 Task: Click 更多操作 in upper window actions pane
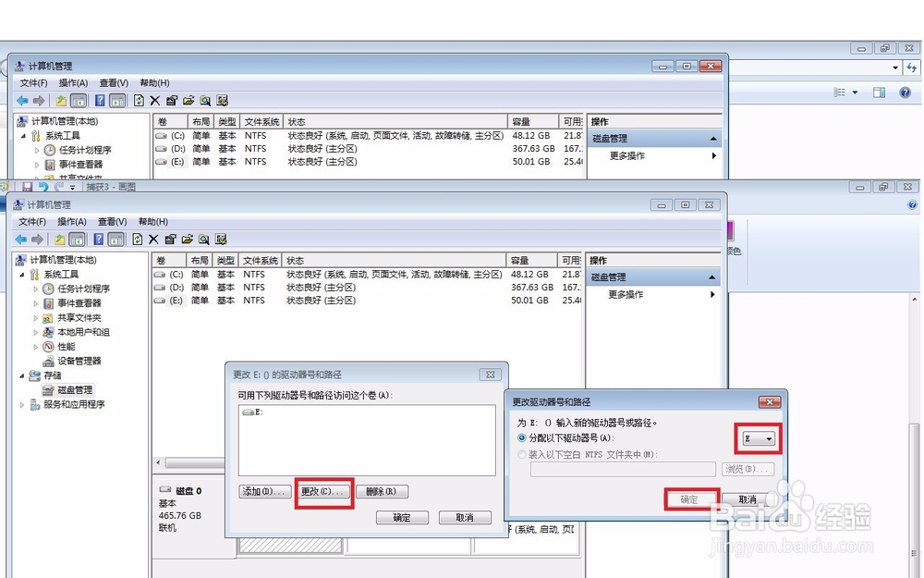pos(627,155)
